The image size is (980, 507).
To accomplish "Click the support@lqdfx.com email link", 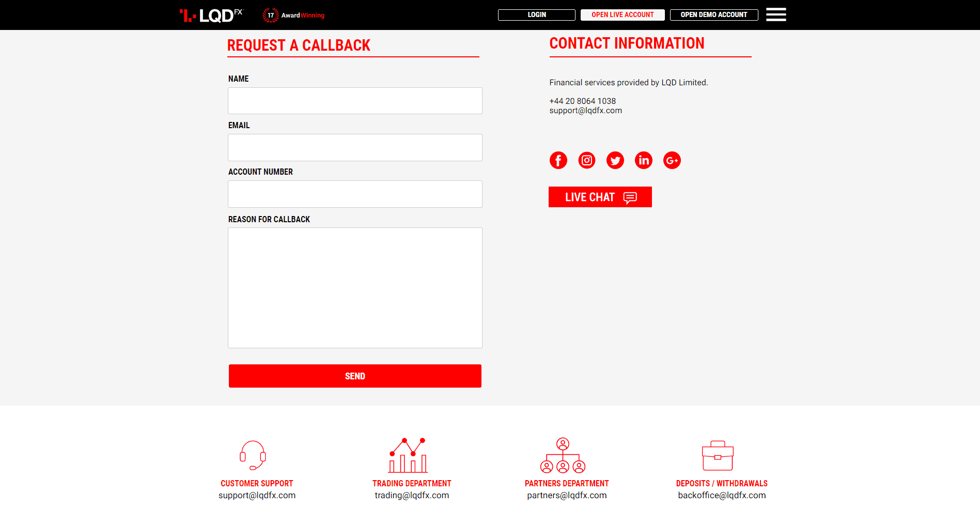I will pyautogui.click(x=585, y=110).
